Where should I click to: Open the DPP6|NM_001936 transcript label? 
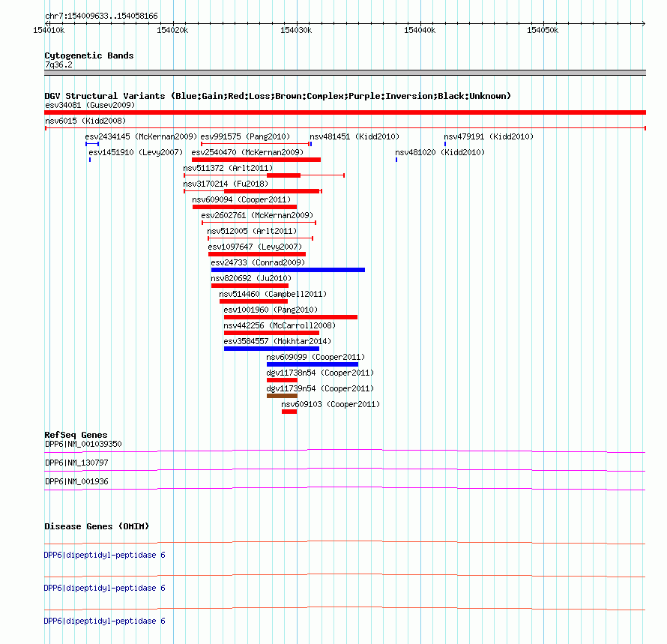pos(76,481)
